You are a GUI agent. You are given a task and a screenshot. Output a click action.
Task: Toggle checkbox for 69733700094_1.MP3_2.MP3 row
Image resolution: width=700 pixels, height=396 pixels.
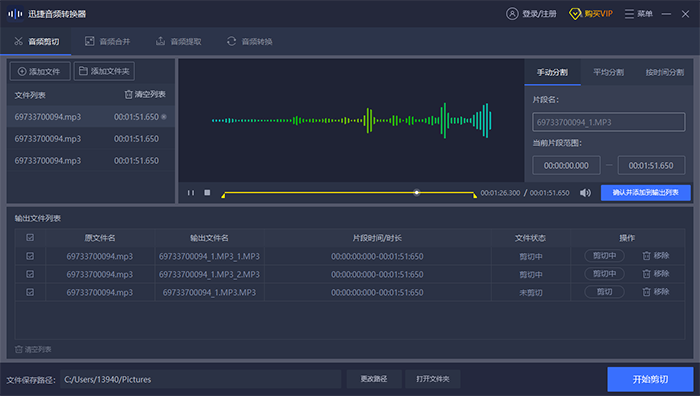point(30,274)
